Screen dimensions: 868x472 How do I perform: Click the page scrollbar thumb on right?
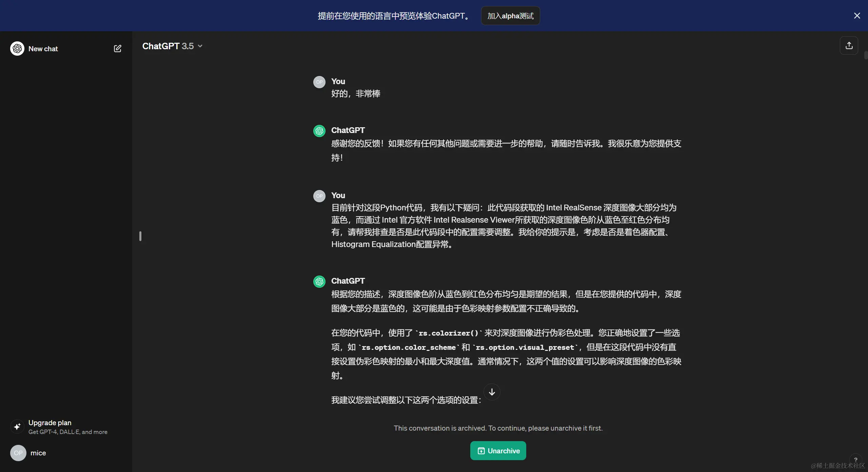click(866, 55)
